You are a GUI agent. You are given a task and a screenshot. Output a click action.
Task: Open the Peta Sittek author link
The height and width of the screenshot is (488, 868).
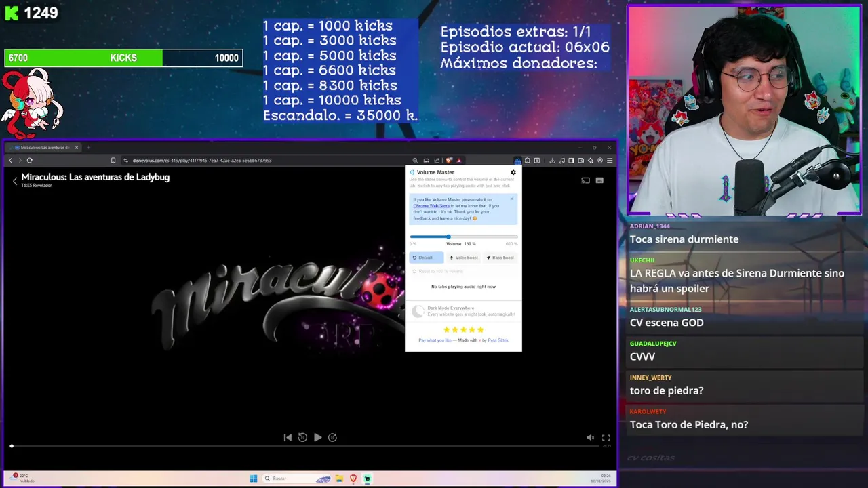[x=498, y=340]
